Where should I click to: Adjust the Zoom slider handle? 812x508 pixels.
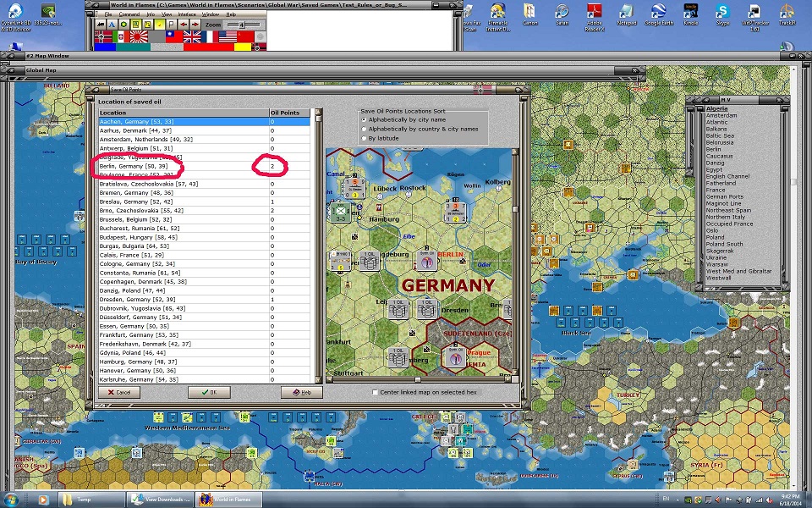[242, 25]
